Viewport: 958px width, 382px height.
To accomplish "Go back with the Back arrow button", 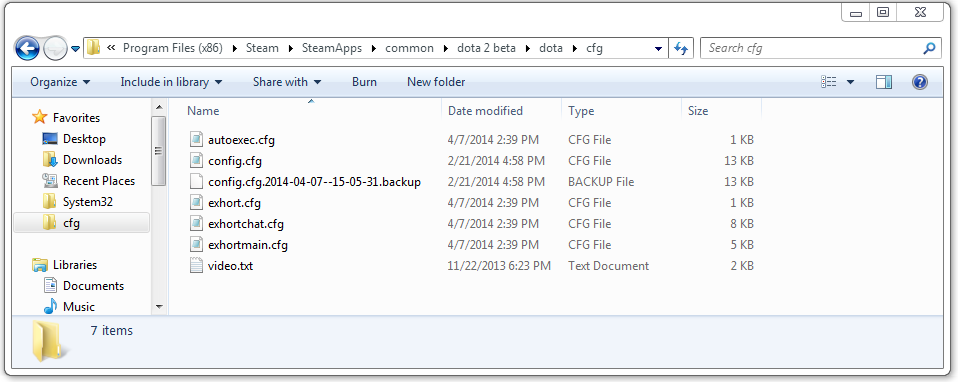I will pos(27,48).
